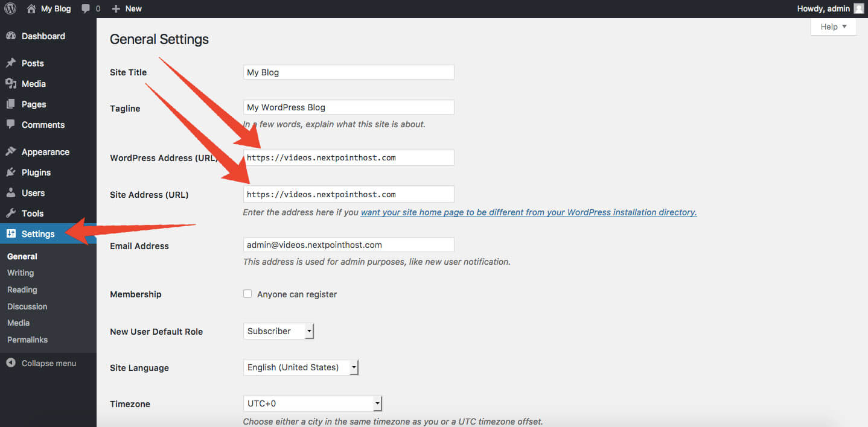Screen dimensions: 868x427
Task: Click the plus icon next to New
Action: (x=116, y=8)
